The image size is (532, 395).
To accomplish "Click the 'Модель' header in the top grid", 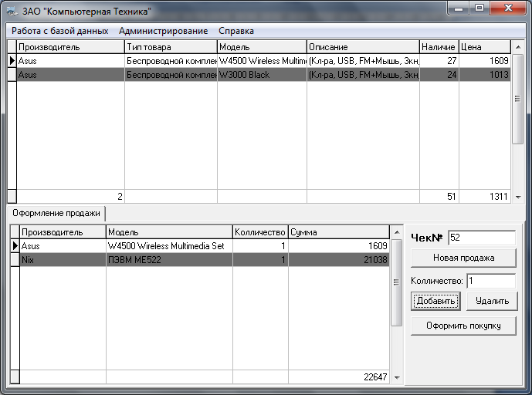I will pyautogui.click(x=262, y=47).
